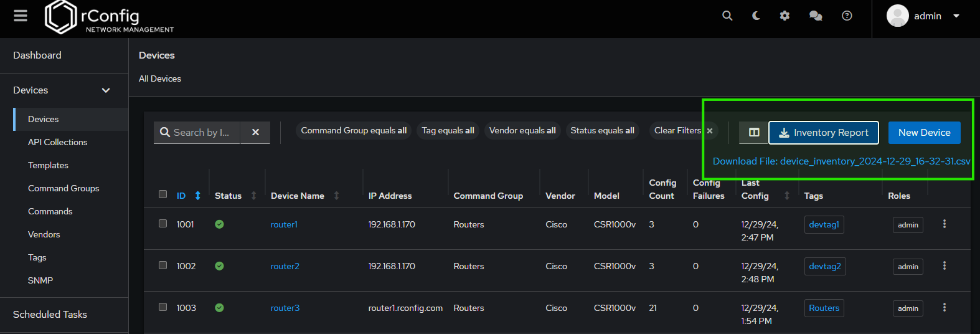The height and width of the screenshot is (334, 980).
Task: Open the hamburger navigation menu
Action: pos(21,16)
